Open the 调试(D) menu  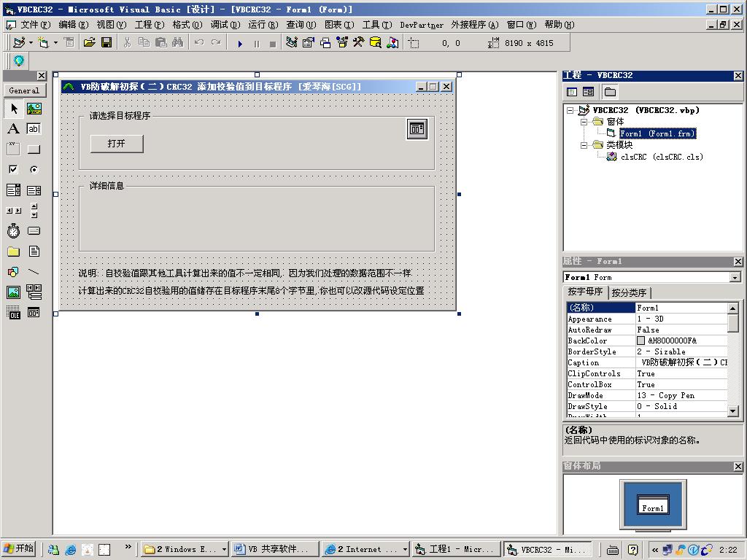[x=225, y=25]
